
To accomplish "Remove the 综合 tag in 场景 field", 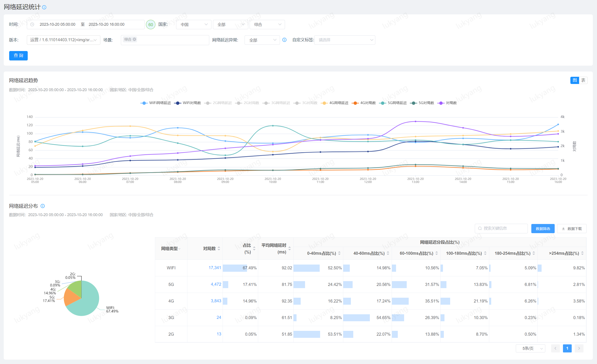I will point(134,39).
